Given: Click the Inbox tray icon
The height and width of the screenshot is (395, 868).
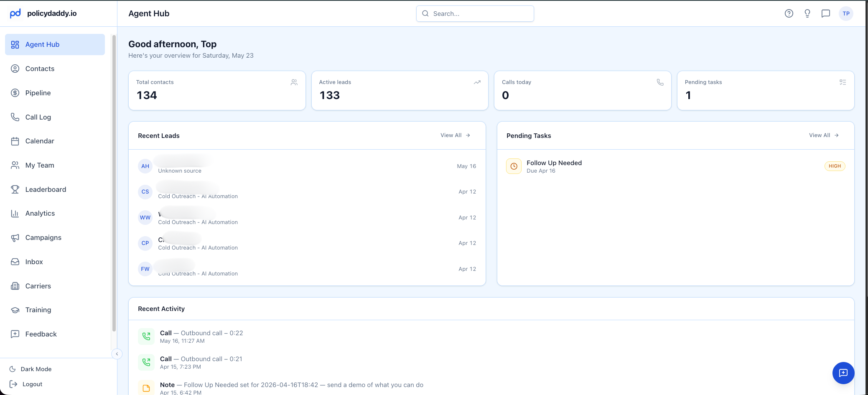Looking at the screenshot, I should tap(15, 262).
